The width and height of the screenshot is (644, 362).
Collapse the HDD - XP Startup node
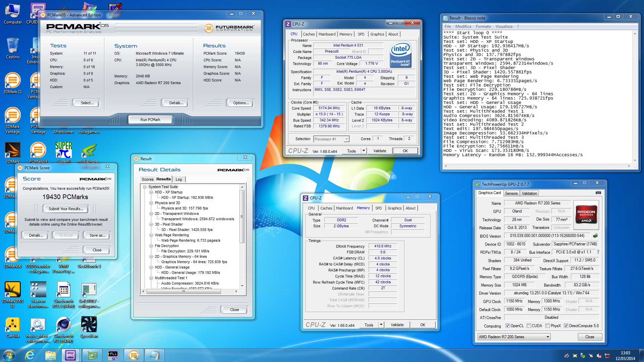click(x=151, y=192)
